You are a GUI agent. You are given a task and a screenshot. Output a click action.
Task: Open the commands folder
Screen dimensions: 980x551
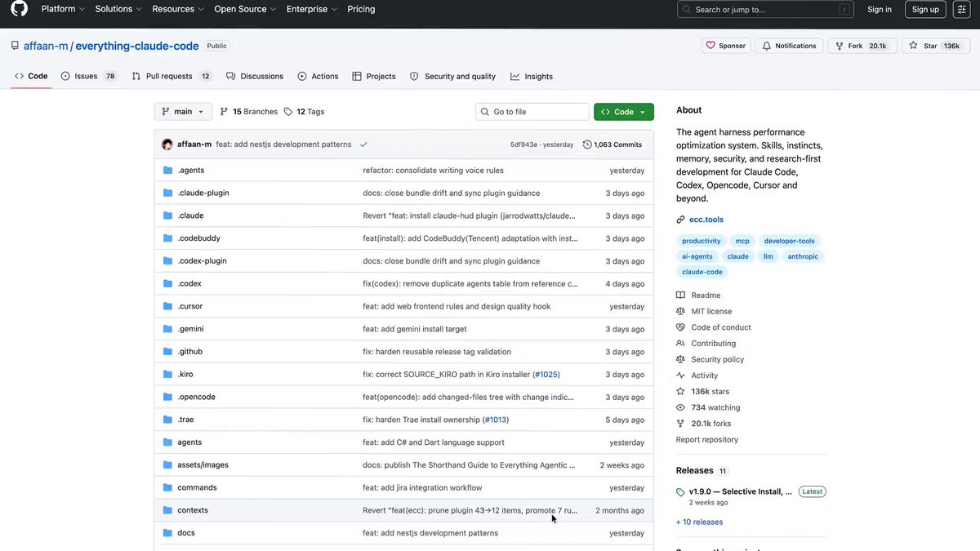[197, 487]
